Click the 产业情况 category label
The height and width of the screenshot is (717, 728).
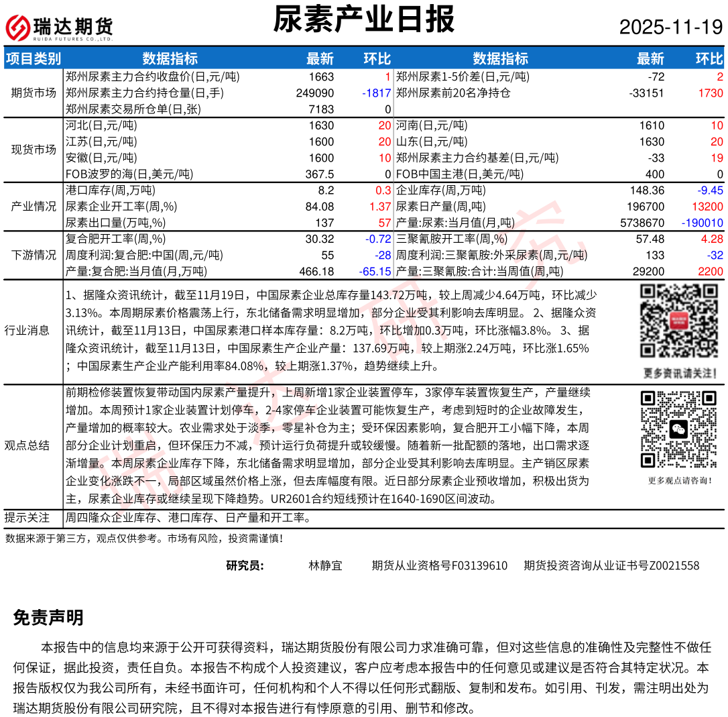33,207
